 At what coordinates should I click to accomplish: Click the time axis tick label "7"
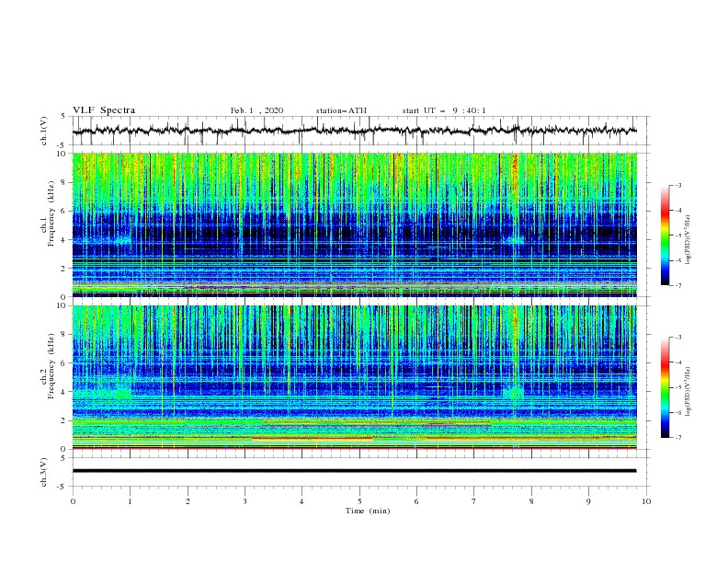(474, 501)
